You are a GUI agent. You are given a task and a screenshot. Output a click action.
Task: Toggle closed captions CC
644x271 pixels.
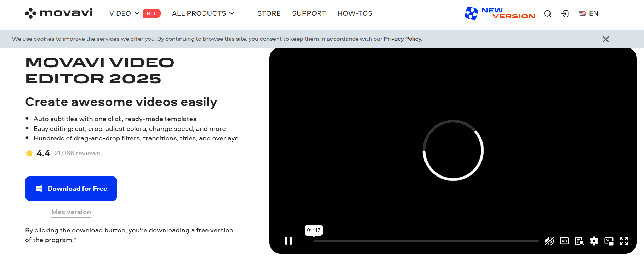[564, 241]
